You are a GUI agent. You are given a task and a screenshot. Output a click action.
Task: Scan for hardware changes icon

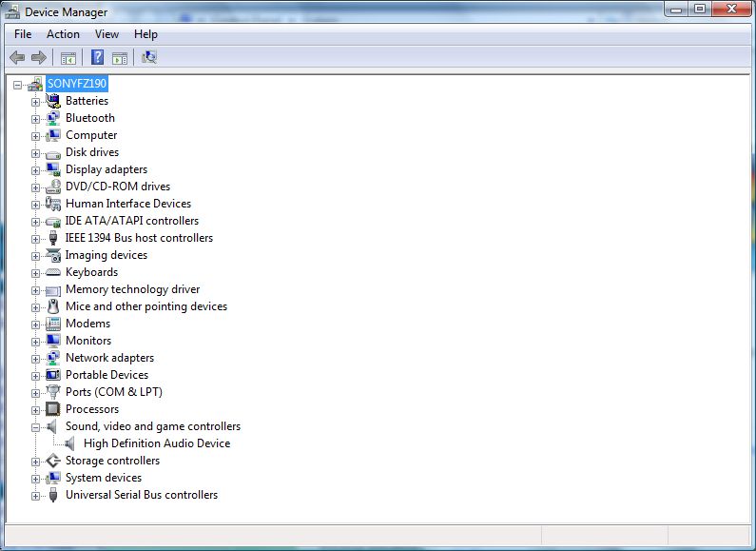tap(149, 57)
